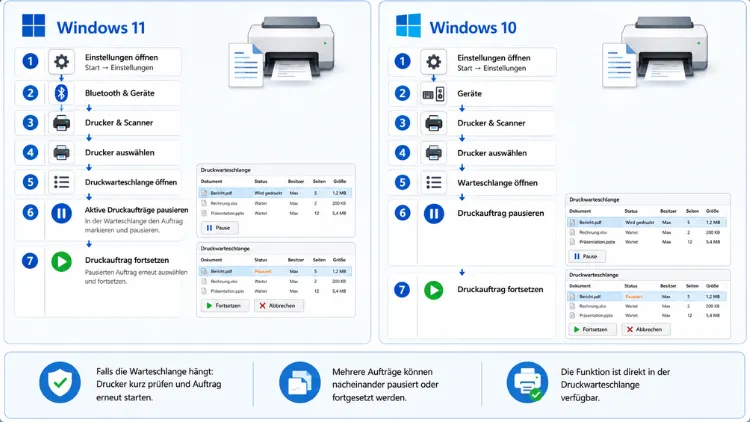Click printer icon next to Windows 10 Drucker auswählen
The width and height of the screenshot is (750, 422).
click(x=433, y=153)
